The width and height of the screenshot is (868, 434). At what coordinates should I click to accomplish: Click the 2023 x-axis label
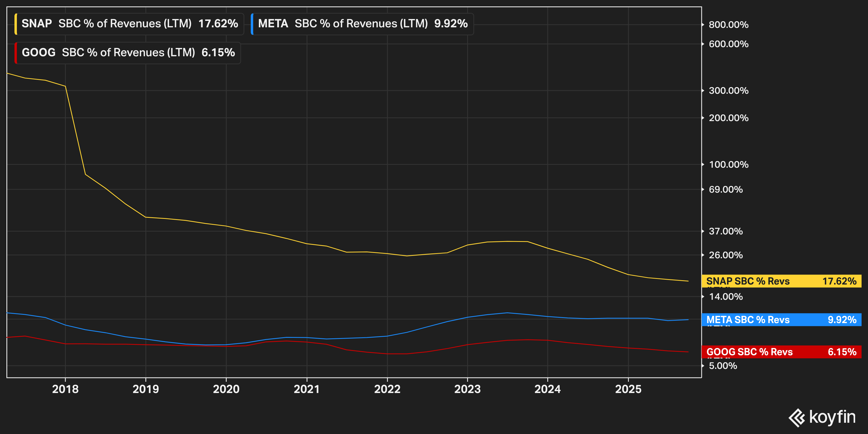coord(467,389)
